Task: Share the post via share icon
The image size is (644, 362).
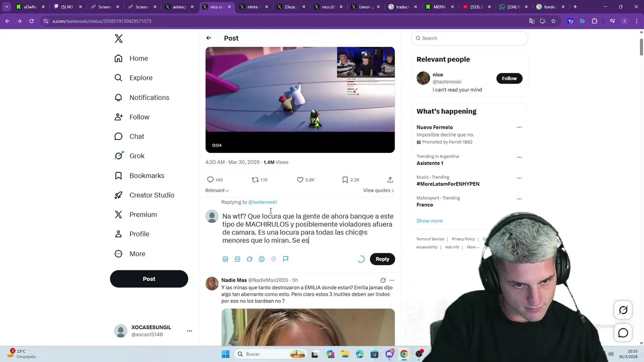Action: click(x=390, y=179)
